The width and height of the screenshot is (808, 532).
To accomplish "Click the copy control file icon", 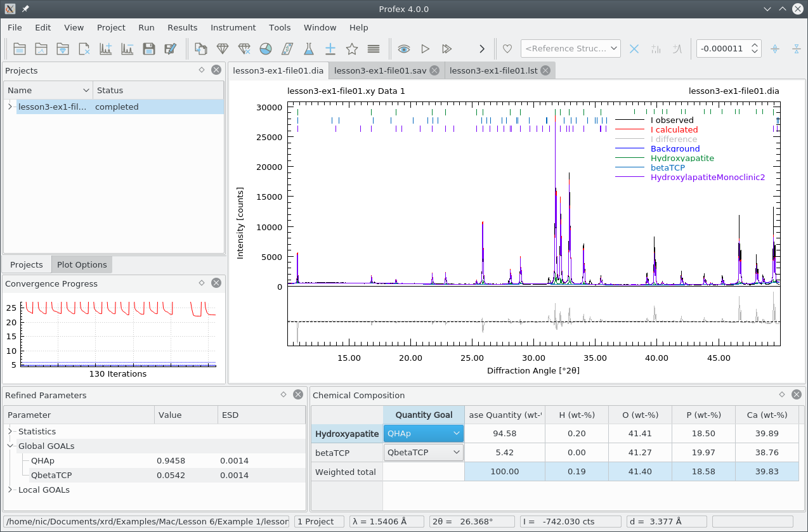I will [201, 49].
